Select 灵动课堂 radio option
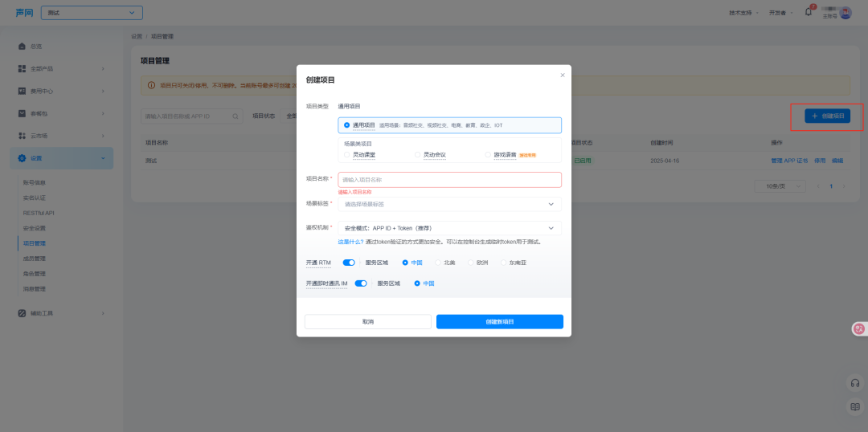Screen dimensions: 868x432 [347, 155]
